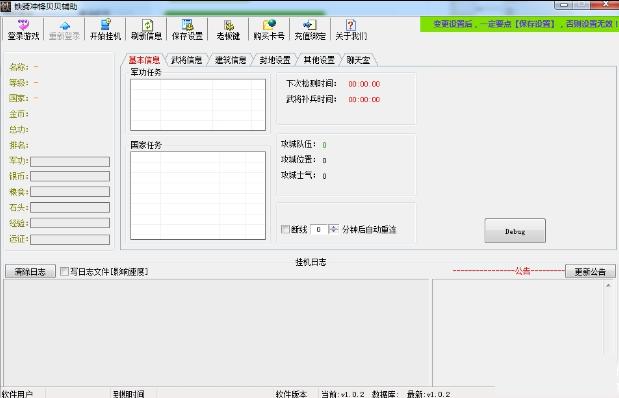619x398 pixels.
Task: Click 软件用户 in the status bar
Action: click(x=17, y=394)
